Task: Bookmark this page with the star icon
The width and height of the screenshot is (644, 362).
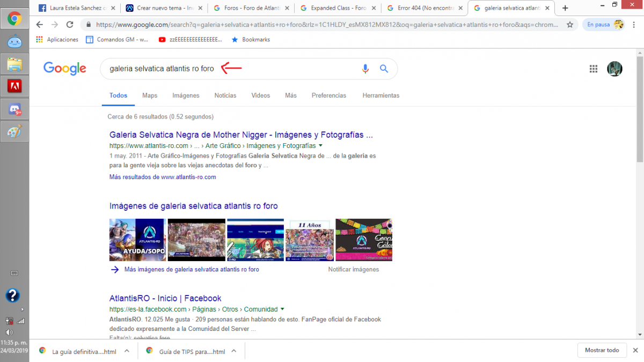Action: pos(570,25)
